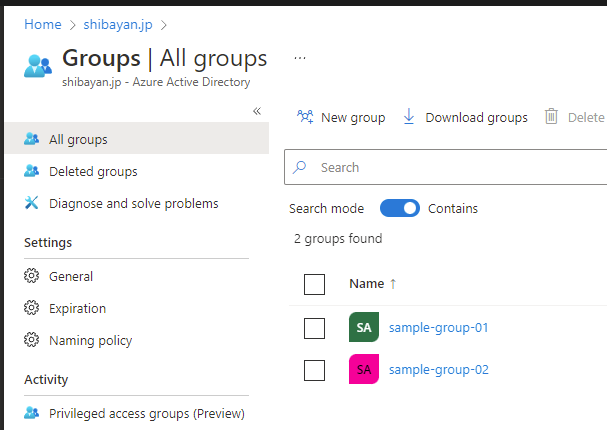Open the sample-group-01 link
Screen dimensions: 607x430
[x=439, y=328]
